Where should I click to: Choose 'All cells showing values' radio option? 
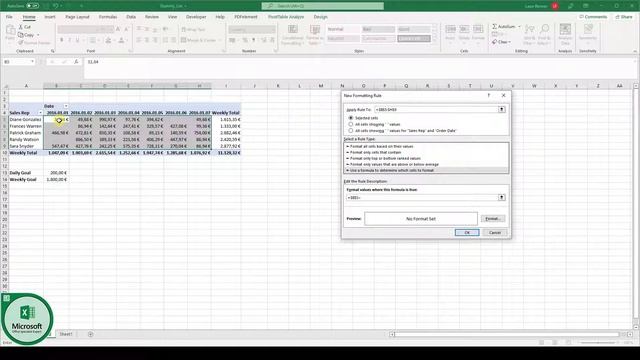351,124
